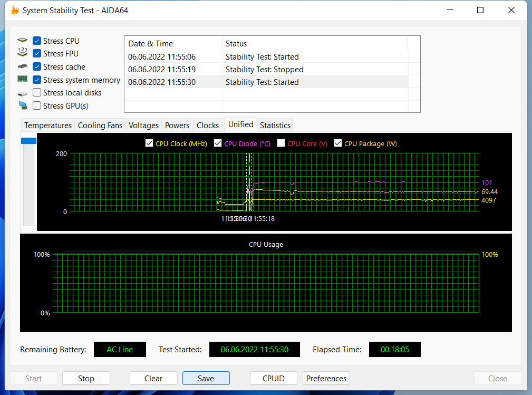Click the memory module icon
This screenshot has height=395, width=532.
pyautogui.click(x=22, y=79)
